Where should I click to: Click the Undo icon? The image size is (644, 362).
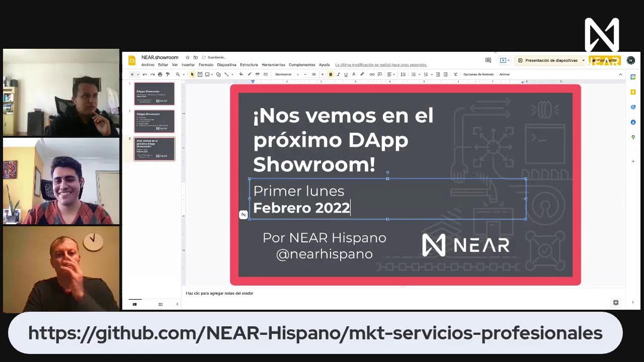(145, 74)
